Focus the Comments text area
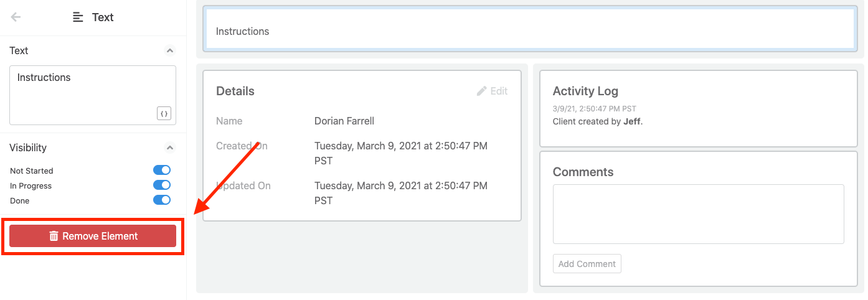 click(x=698, y=213)
